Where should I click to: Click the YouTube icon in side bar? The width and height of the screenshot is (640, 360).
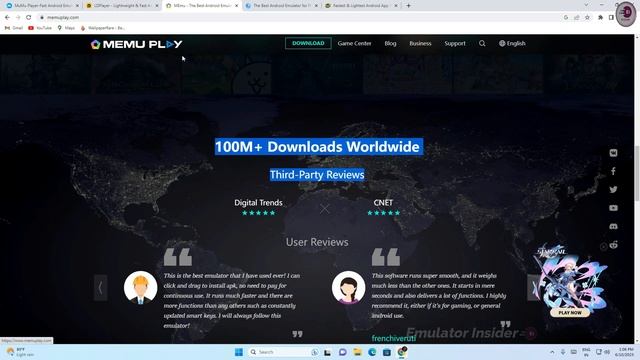click(613, 208)
